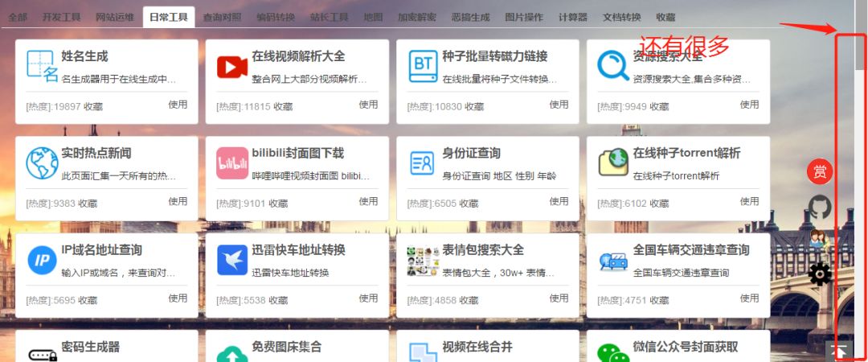Click 使用 on the 实时热点新闻 card

tap(178, 201)
